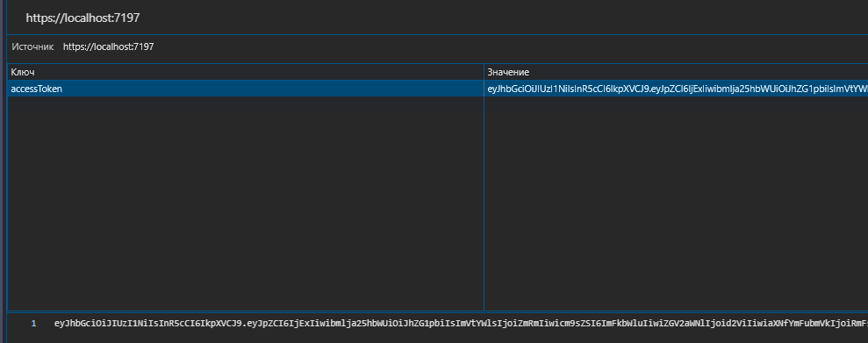Click the Источник label
This screenshot has height=343, width=868.
(x=33, y=47)
